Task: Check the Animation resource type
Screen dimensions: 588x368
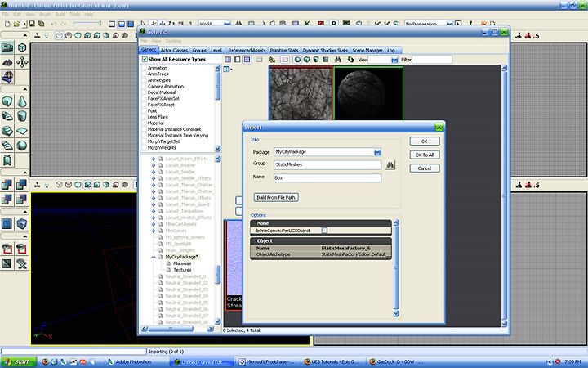Action: pyautogui.click(x=144, y=68)
